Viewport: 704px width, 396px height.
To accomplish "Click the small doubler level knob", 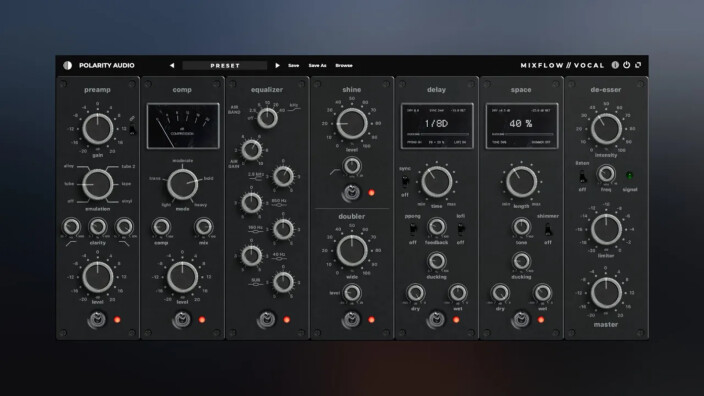I will tap(352, 293).
